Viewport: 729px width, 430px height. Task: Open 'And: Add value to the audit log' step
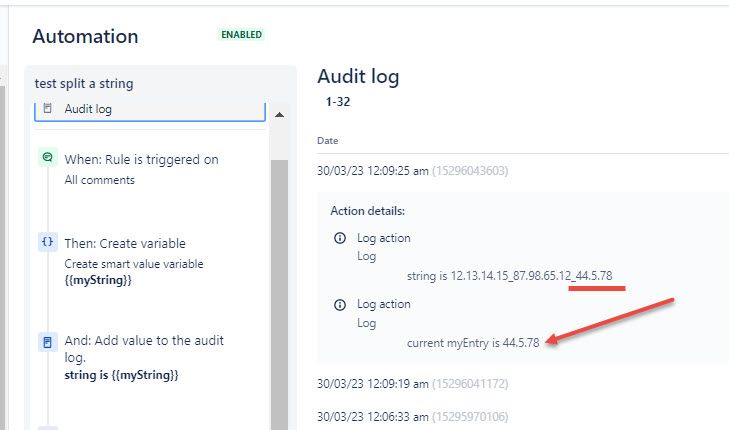click(144, 349)
